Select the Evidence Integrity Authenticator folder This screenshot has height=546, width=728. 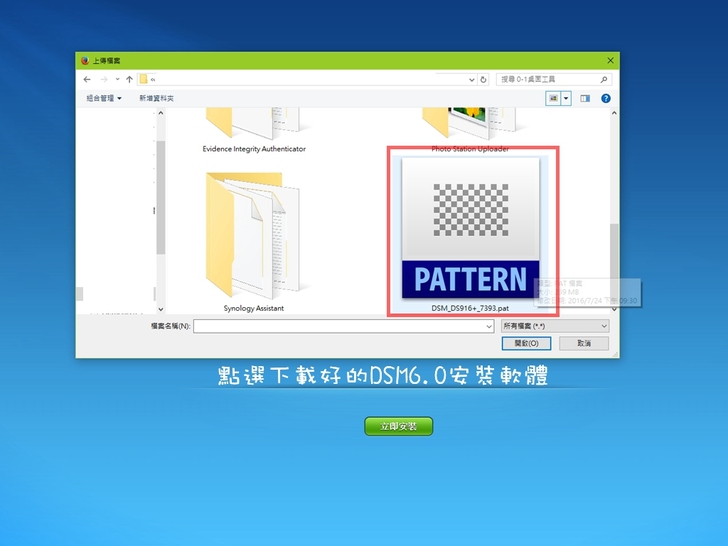pyautogui.click(x=254, y=130)
